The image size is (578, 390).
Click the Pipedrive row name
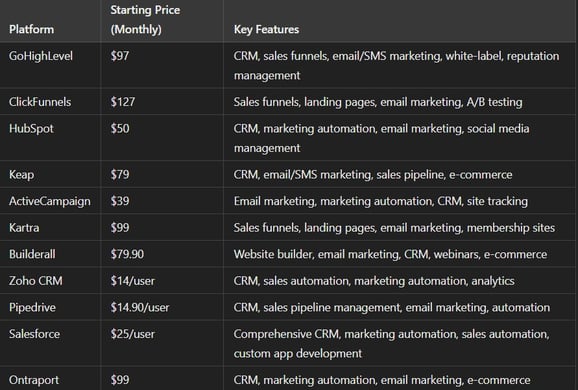click(32, 307)
